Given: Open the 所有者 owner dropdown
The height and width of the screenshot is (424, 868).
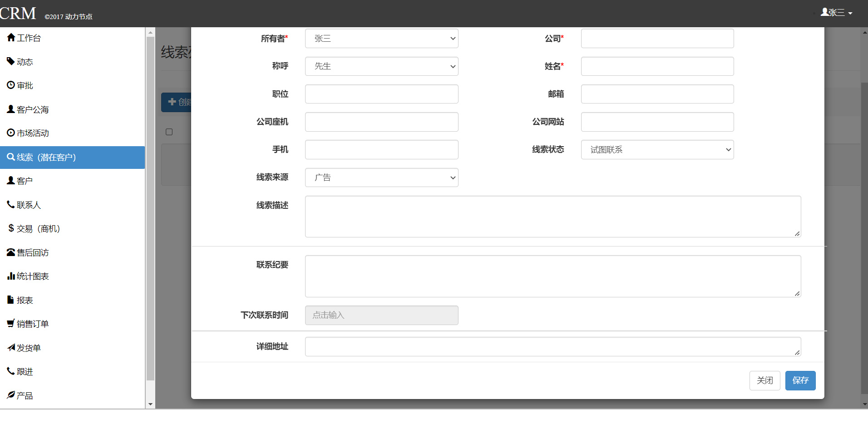Looking at the screenshot, I should pyautogui.click(x=381, y=39).
